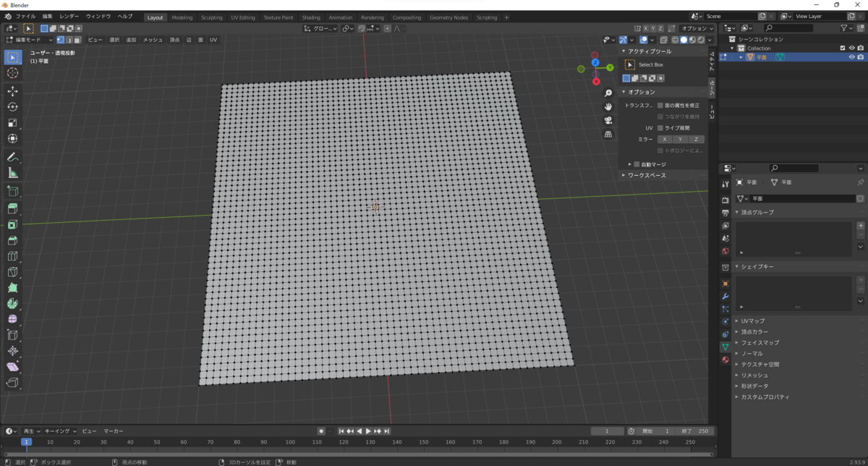Switch to face select mode
The height and width of the screenshot is (466, 868).
click(x=77, y=40)
